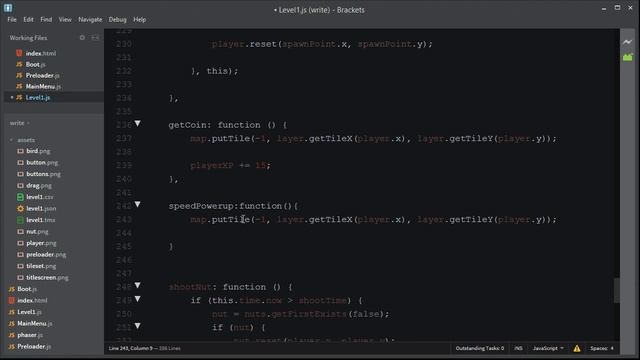This screenshot has width=640, height=360.
Task: Collapse the getCoin function fold arrow
Action: click(138, 123)
